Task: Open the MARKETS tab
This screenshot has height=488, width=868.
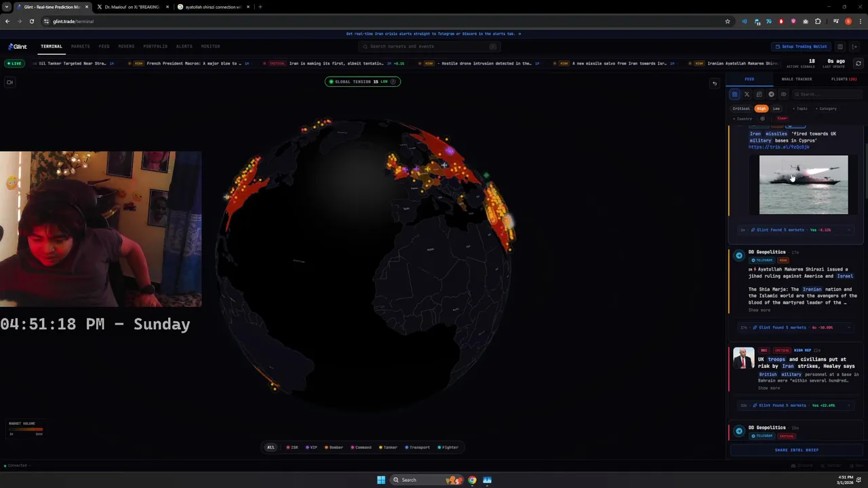Action: pos(80,47)
